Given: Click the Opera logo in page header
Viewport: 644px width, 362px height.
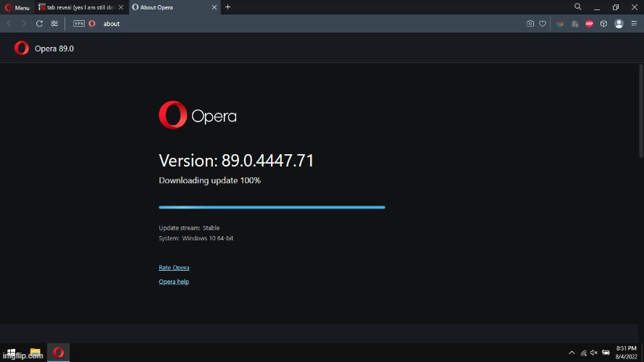Looking at the screenshot, I should (x=22, y=48).
